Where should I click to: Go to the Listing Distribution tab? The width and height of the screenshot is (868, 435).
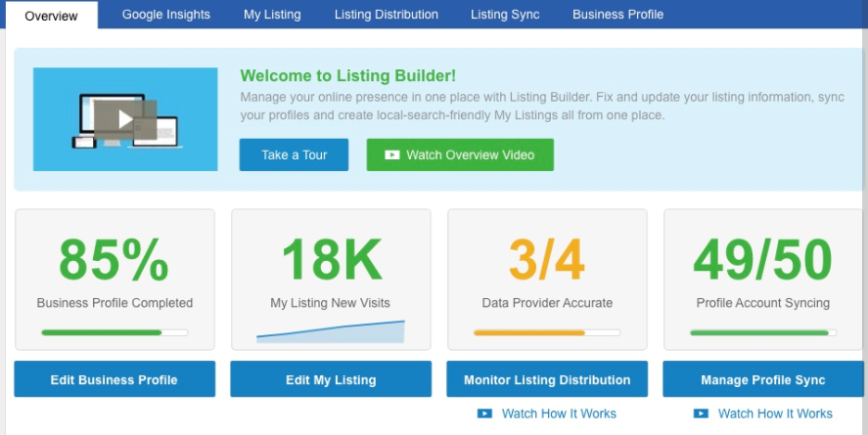387,15
